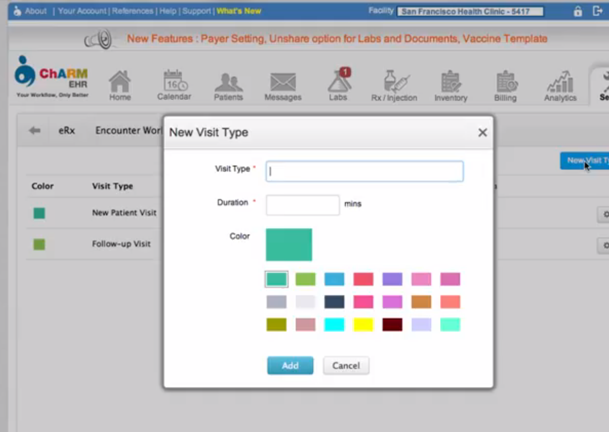Select the very light gray swatch
The image size is (609, 432).
click(305, 302)
